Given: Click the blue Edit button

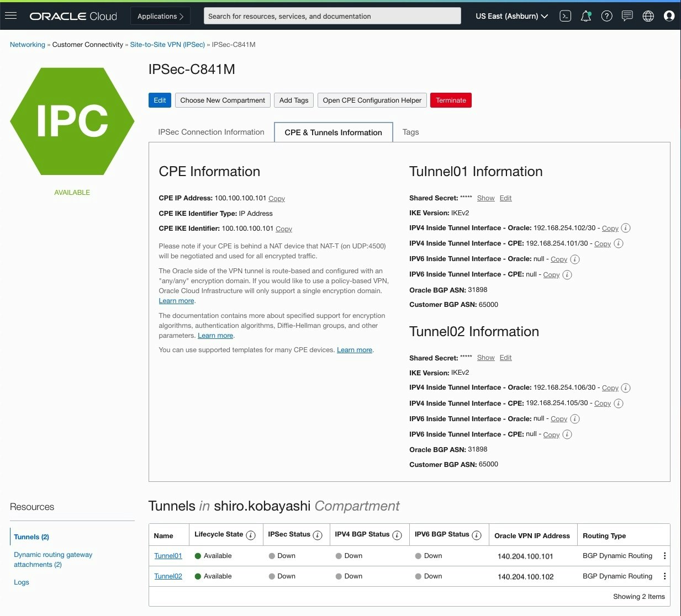Looking at the screenshot, I should pos(160,100).
